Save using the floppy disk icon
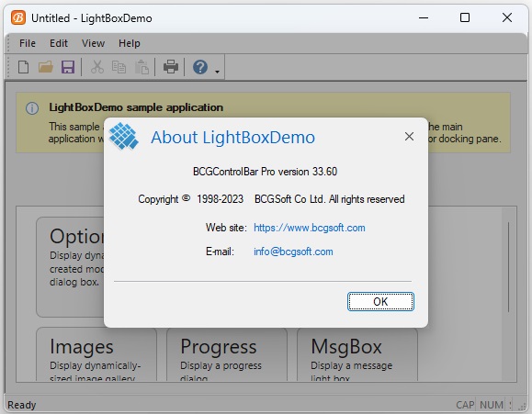Screen dimensions: 532x414 click(68, 67)
